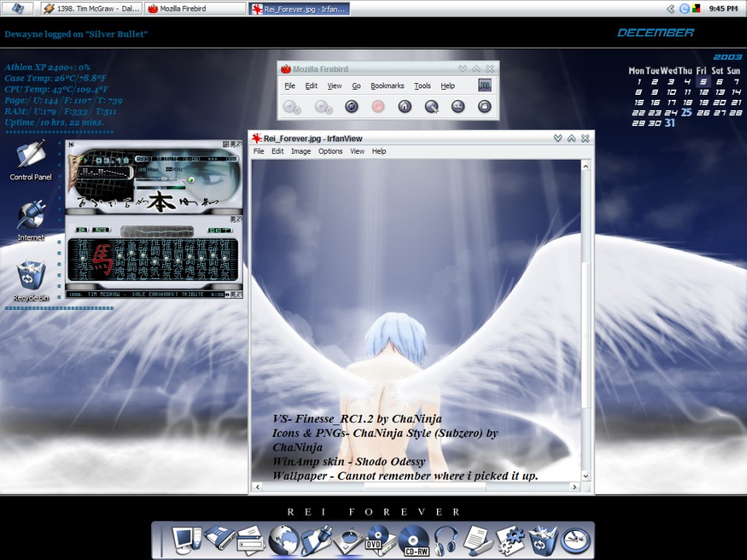Viewport: 747px width, 560px height.
Task: Open document with pen icon in dock
Action: (x=478, y=540)
